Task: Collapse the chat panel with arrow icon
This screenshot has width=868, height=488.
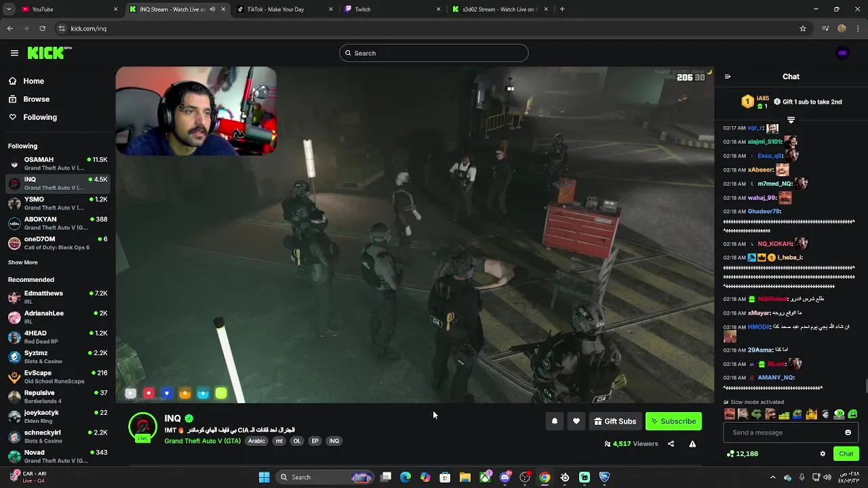Action: (x=728, y=77)
